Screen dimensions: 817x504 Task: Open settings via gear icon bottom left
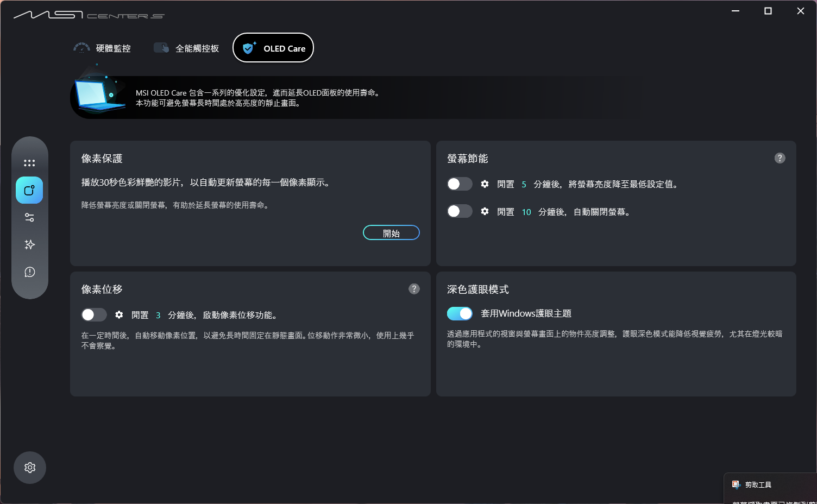pos(29,468)
